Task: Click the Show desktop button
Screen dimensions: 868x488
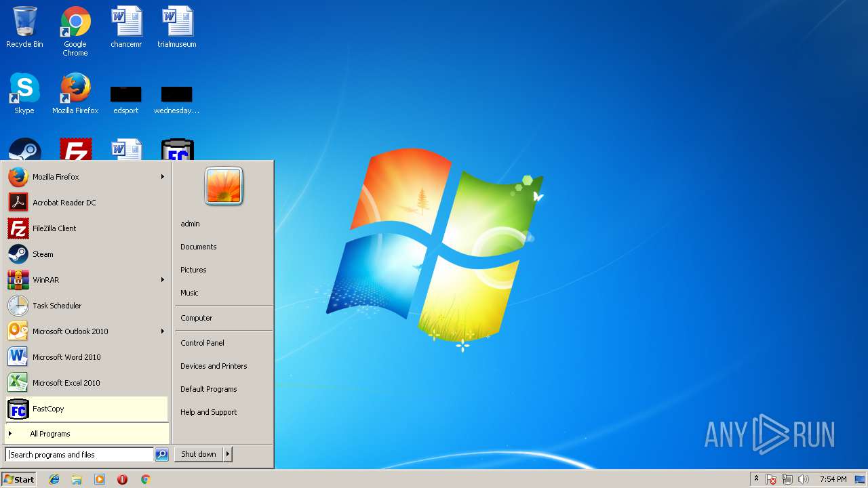Action: coord(860,479)
